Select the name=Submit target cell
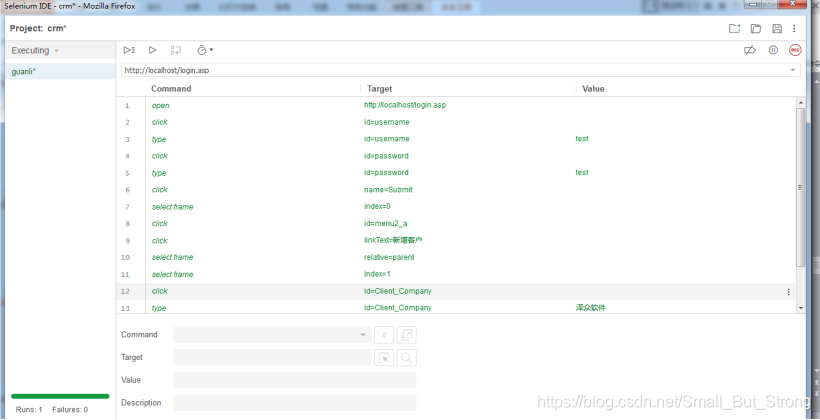 tap(389, 190)
